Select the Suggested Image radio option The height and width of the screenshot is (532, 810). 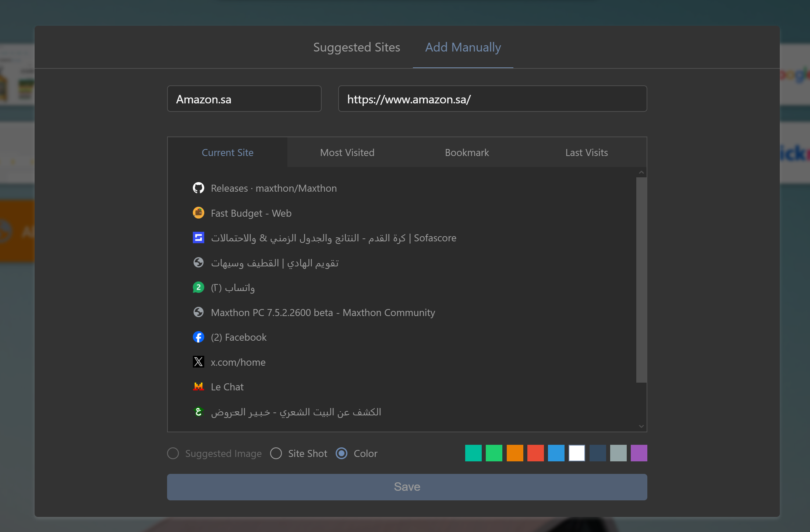[173, 453]
